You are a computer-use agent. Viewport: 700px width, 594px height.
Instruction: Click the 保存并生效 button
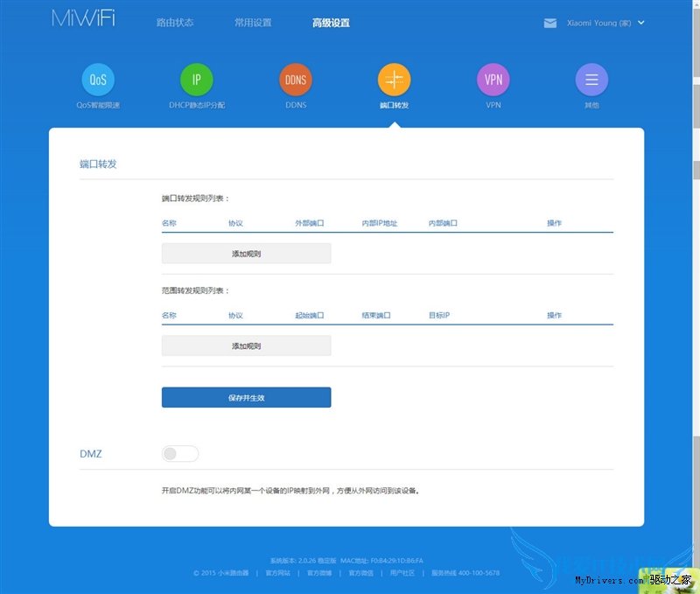tap(247, 398)
